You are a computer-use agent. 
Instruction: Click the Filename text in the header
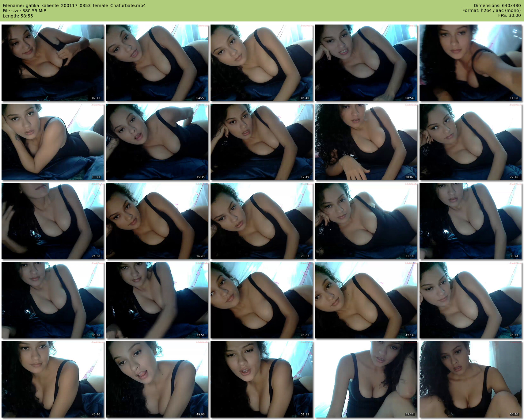(x=74, y=6)
